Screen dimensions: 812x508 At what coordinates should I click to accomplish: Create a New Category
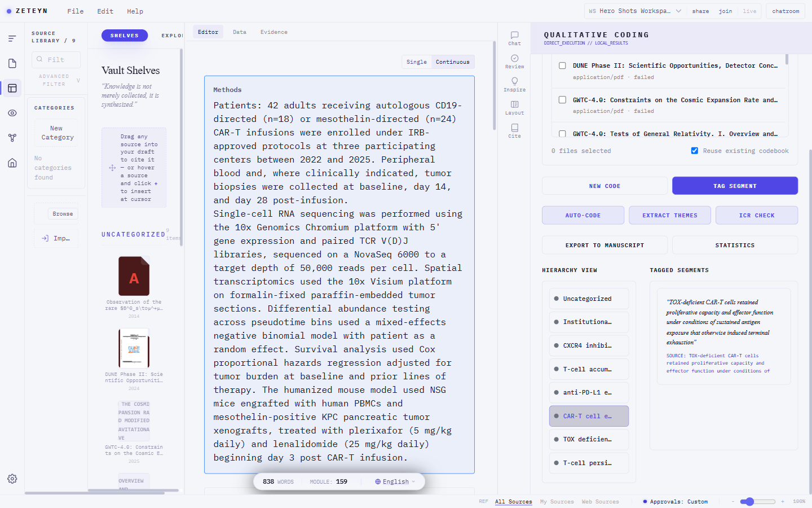tap(56, 133)
